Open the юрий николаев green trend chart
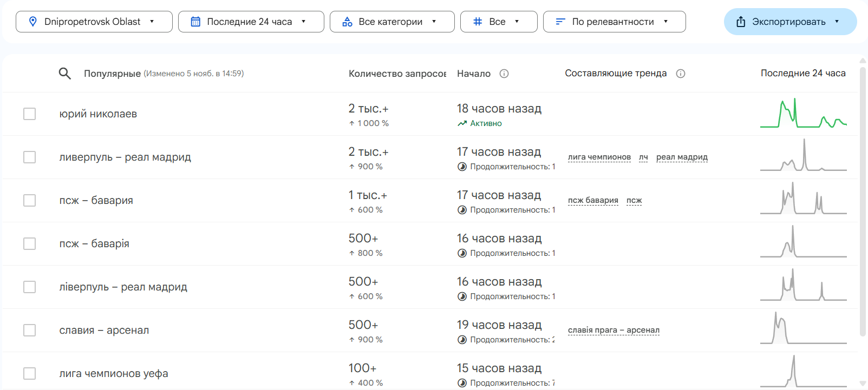The image size is (868, 390). click(x=803, y=114)
